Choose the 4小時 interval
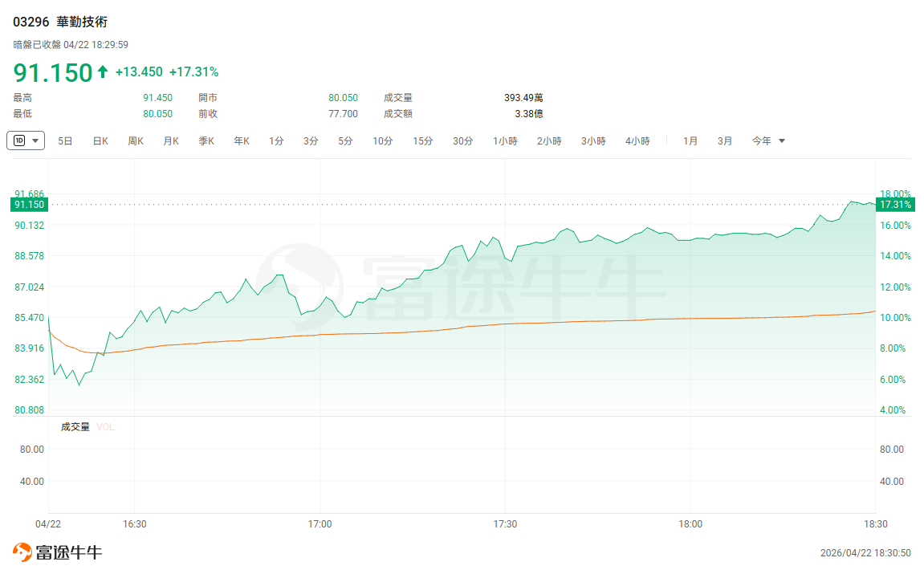 point(637,140)
